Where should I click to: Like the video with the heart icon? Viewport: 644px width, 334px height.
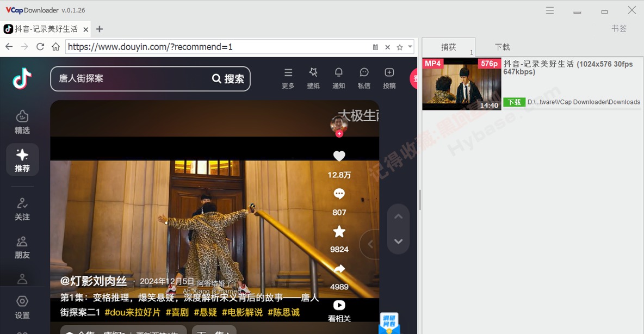click(339, 157)
